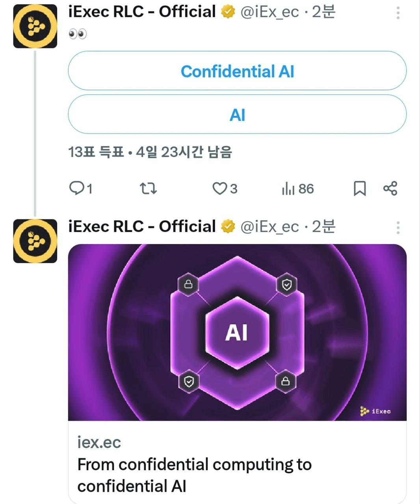420x504 pixels.
Task: Open more options on second tweet
Action: (x=398, y=228)
